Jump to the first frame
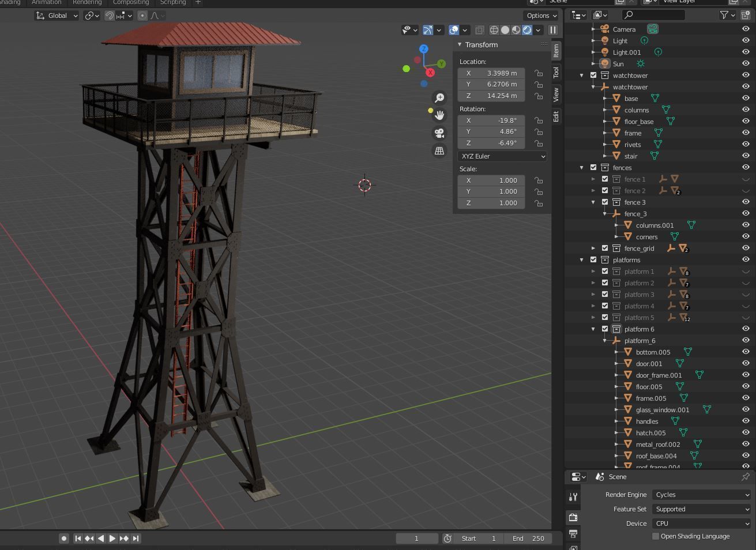Screen dimensions: 756x550 pos(78,538)
